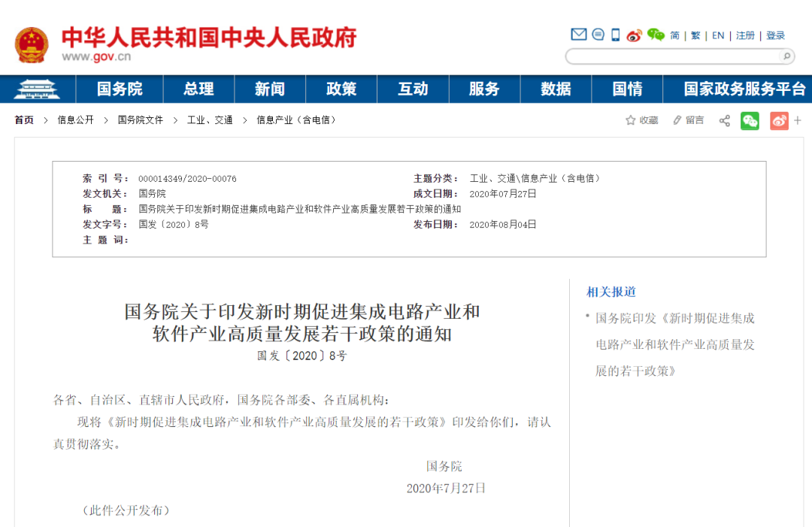This screenshot has width=812, height=527.
Task: Open the 国家政务服务平台 navigation tab
Action: 744,89
